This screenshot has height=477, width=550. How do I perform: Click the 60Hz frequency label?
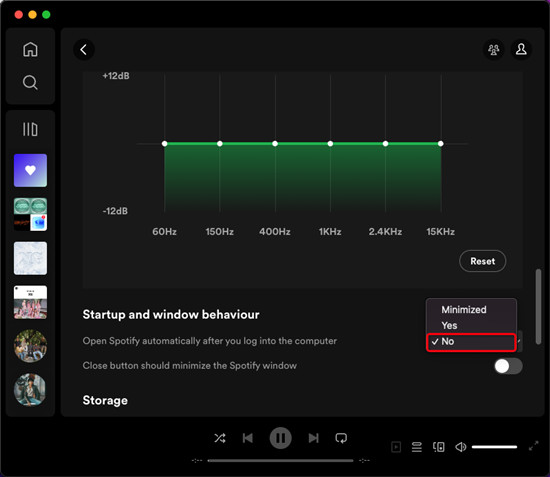(x=164, y=231)
